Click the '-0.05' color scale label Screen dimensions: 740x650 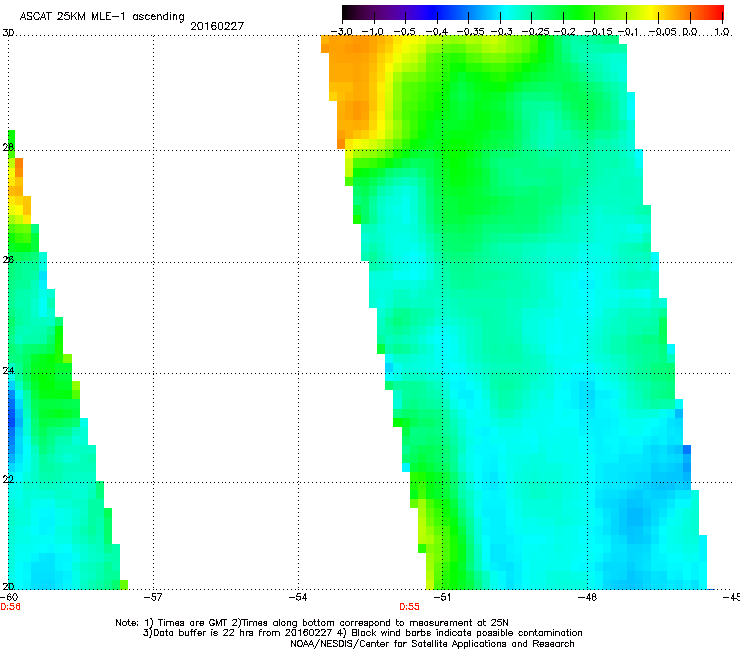[x=663, y=32]
